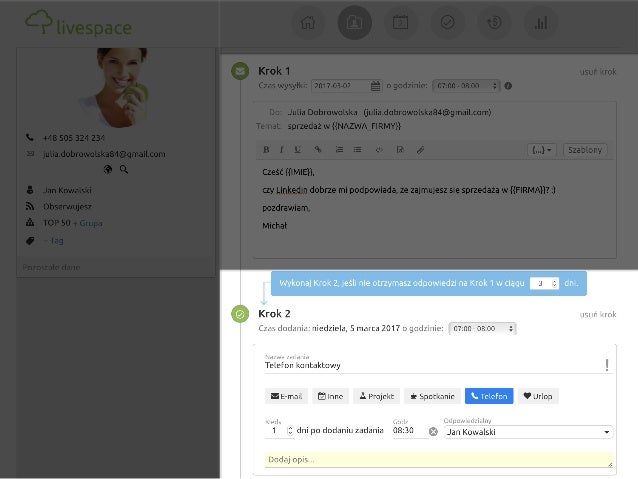Click the Dodaj opis description field

(438, 459)
